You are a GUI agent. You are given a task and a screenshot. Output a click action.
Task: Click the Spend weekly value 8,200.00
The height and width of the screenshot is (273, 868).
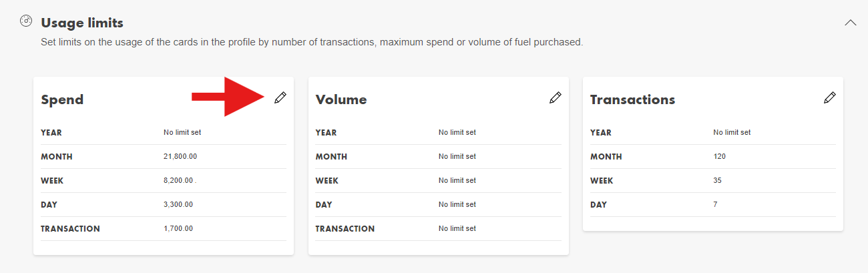tap(178, 180)
